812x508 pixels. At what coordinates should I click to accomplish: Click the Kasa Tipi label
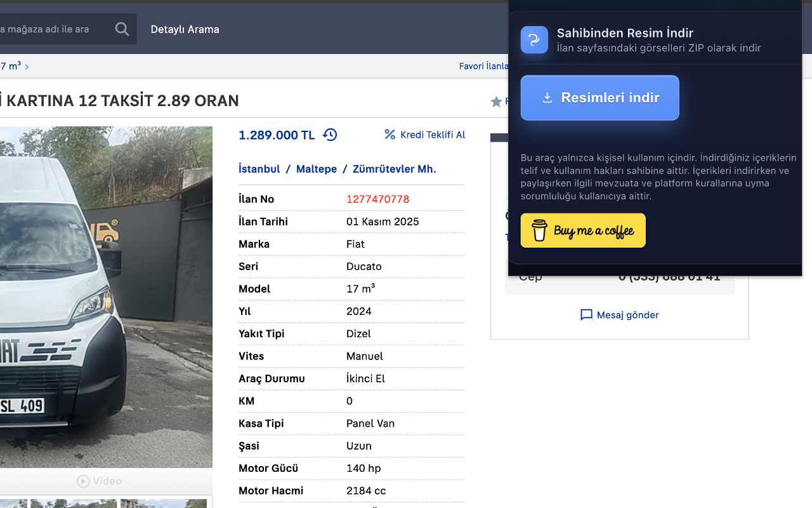tap(261, 424)
